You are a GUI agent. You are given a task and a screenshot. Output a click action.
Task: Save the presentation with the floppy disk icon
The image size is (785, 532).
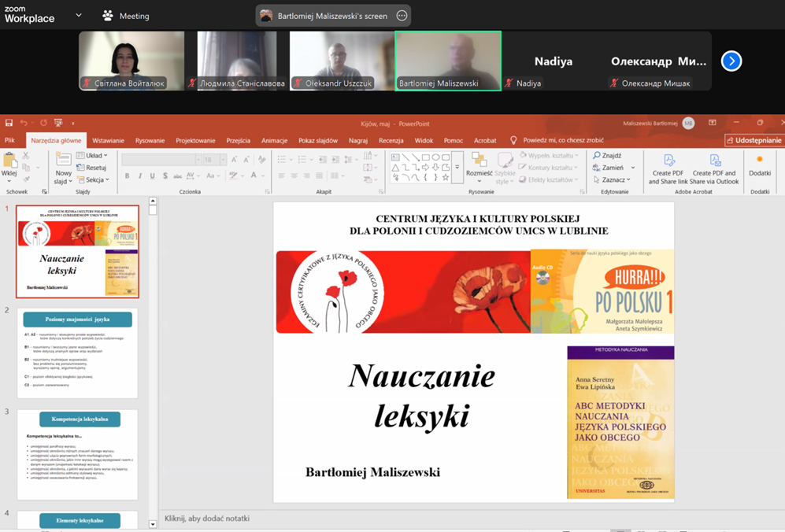coord(9,123)
